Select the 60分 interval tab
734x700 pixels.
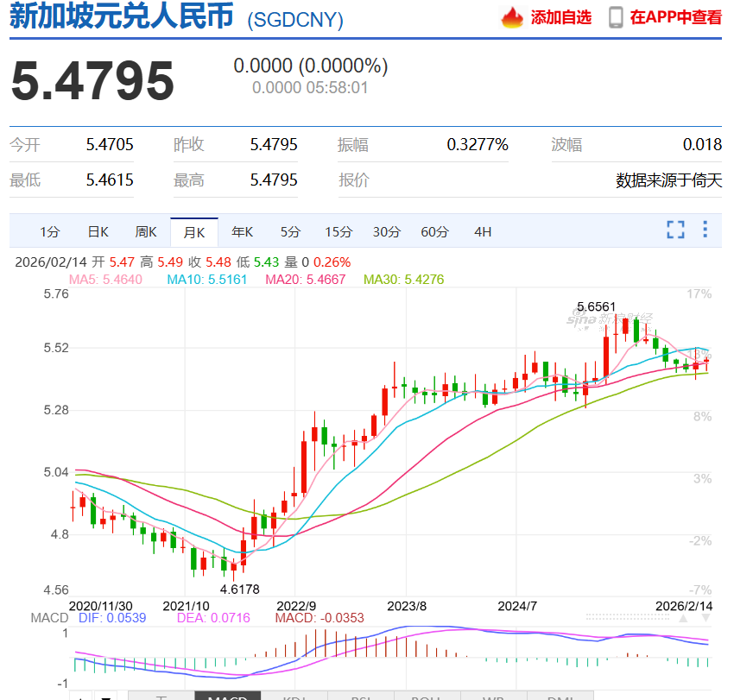[x=434, y=231]
